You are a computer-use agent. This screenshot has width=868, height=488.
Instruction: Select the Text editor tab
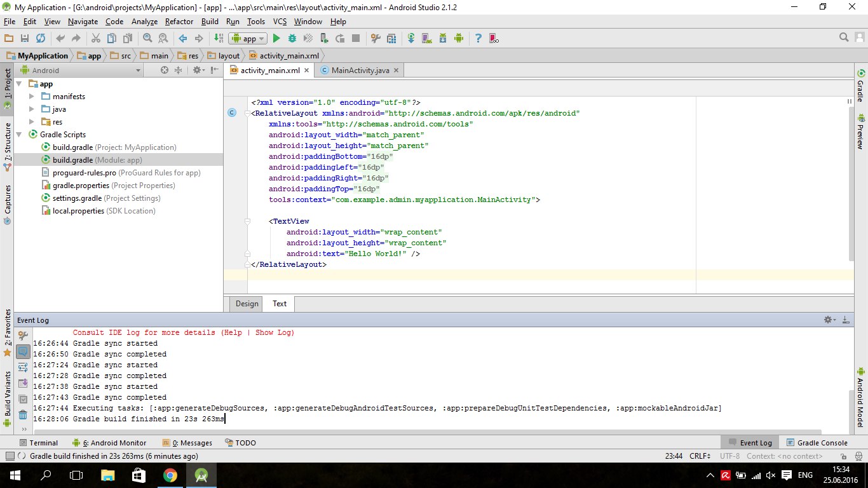tap(280, 304)
